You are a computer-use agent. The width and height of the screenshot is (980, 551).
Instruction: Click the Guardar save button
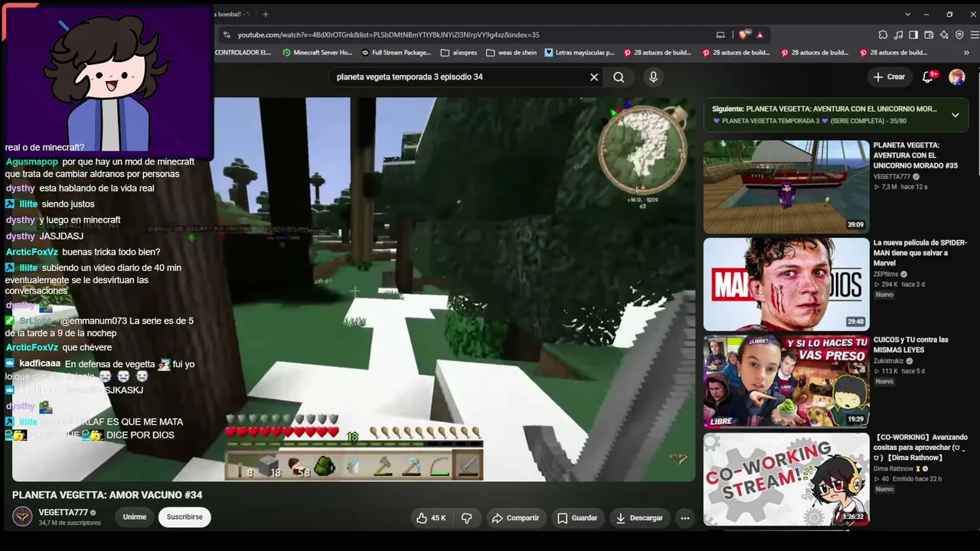pos(577,518)
